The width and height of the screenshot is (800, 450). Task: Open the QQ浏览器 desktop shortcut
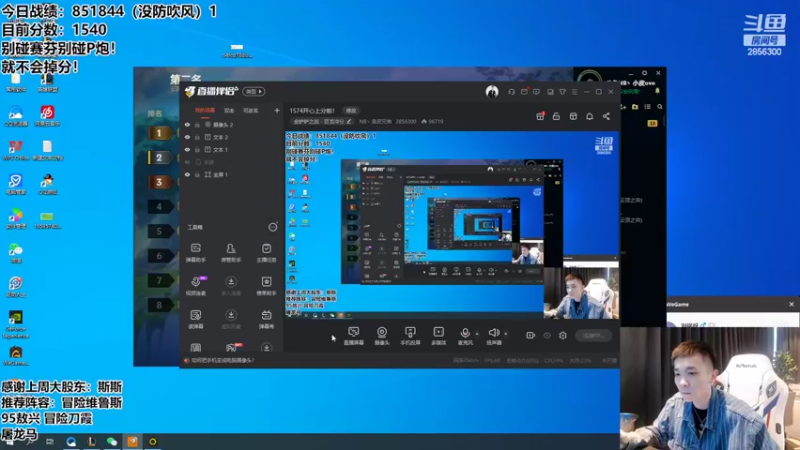pos(16,116)
